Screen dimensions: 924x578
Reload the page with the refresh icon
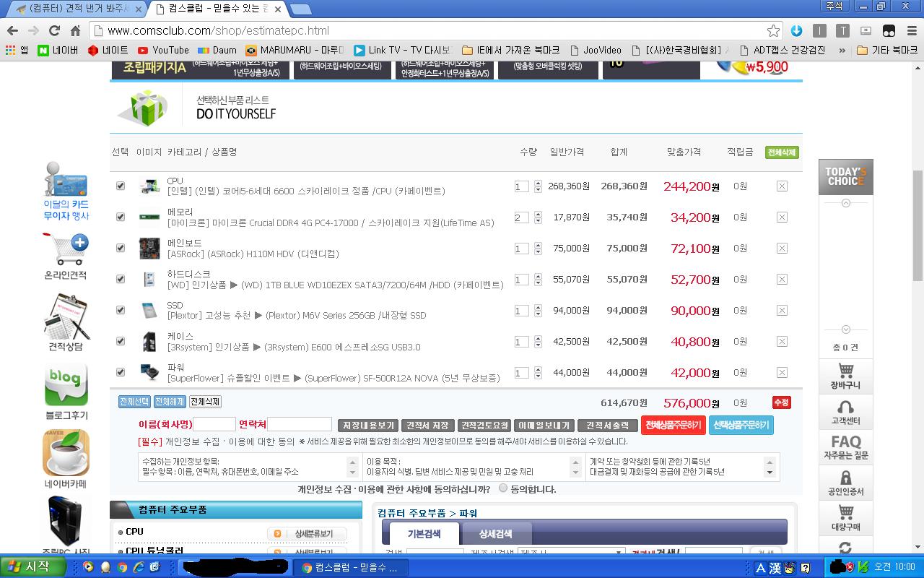pyautogui.click(x=54, y=30)
